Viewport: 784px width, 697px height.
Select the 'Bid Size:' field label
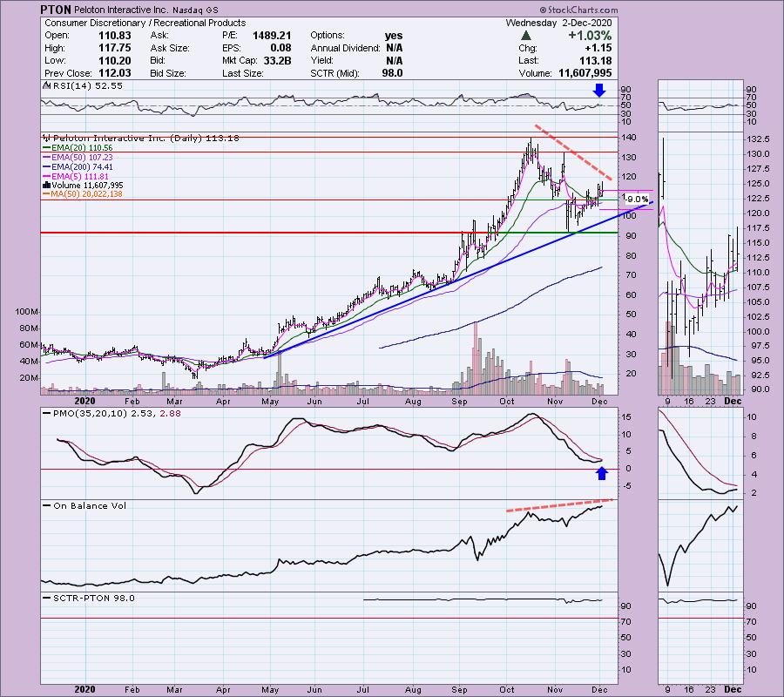click(168, 73)
